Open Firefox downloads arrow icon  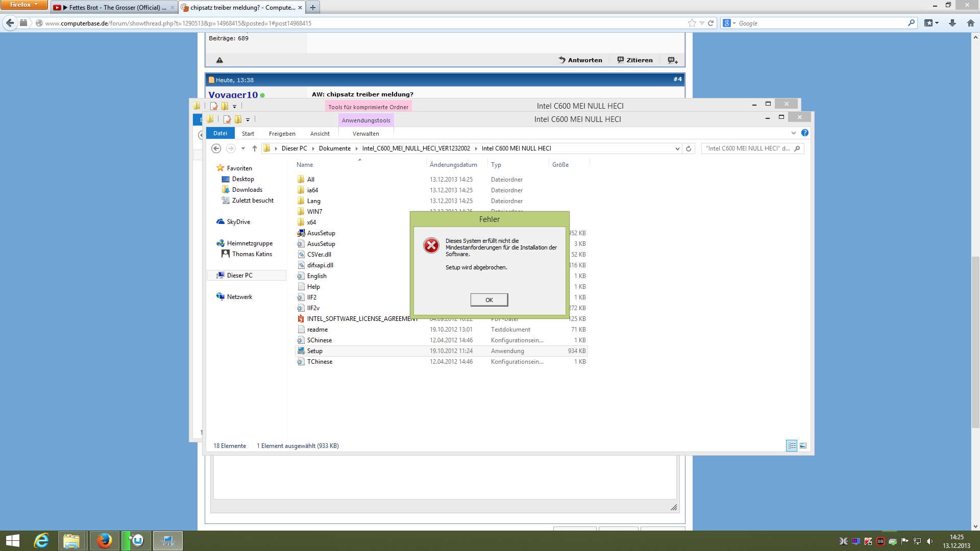click(x=952, y=23)
